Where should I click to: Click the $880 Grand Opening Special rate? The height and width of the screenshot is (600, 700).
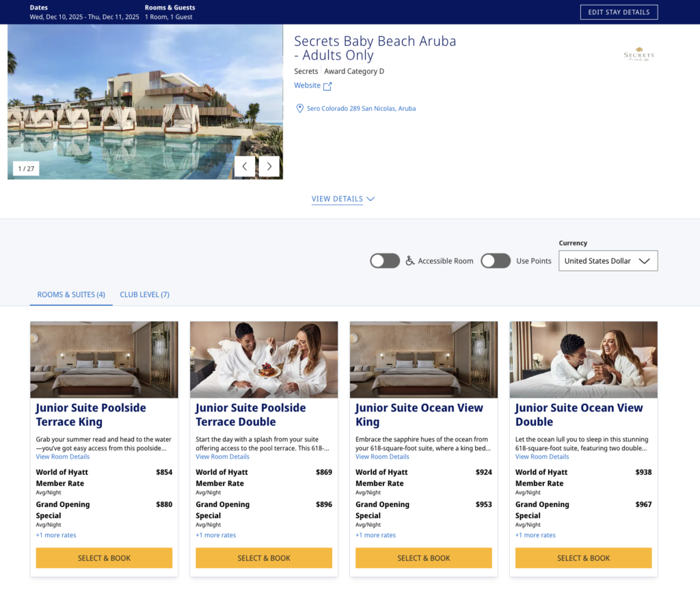coord(164,504)
